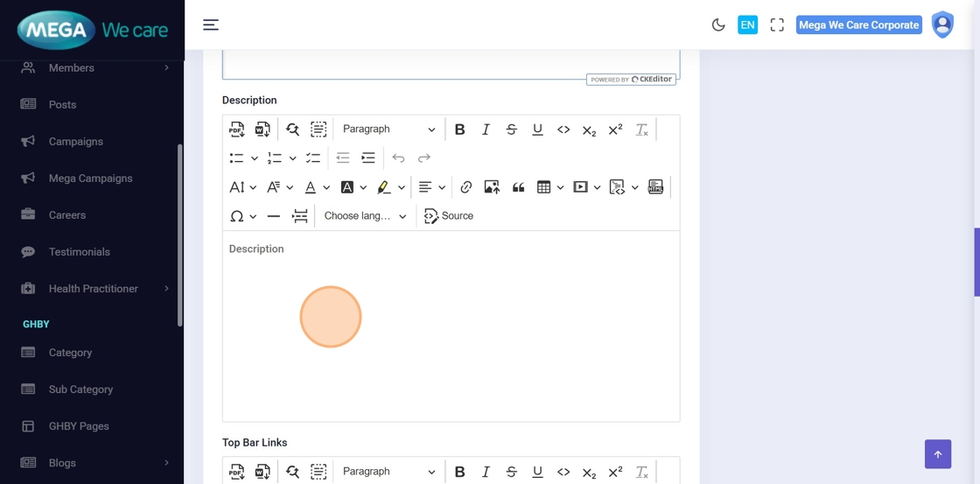Click the image upload icon in the Description toolbar
Screen dimensions: 980x484
tap(492, 187)
